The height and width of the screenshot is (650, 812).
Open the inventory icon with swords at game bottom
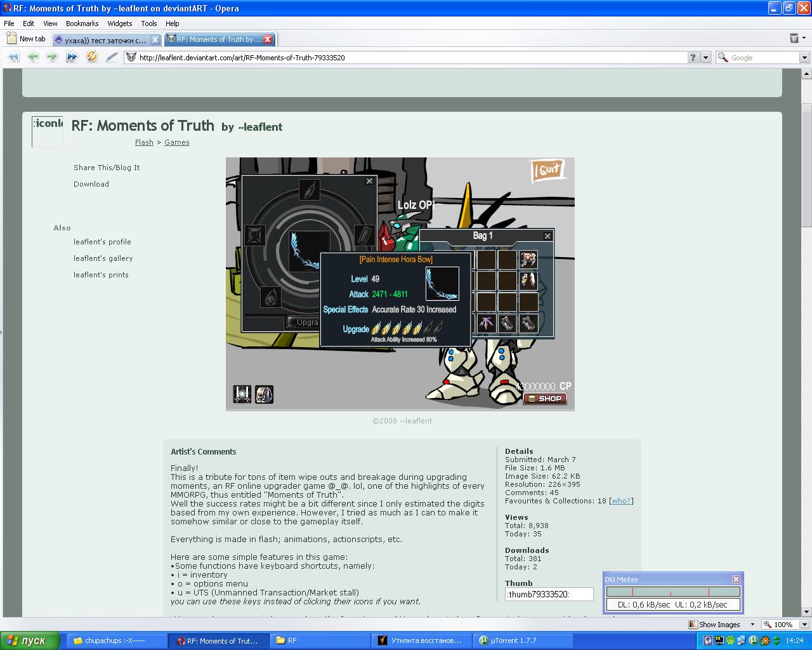[x=242, y=394]
